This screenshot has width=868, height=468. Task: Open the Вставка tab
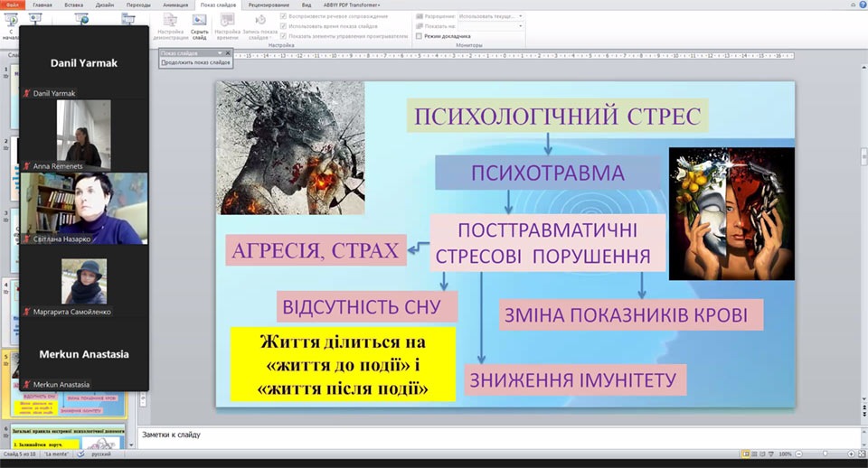coord(73,5)
